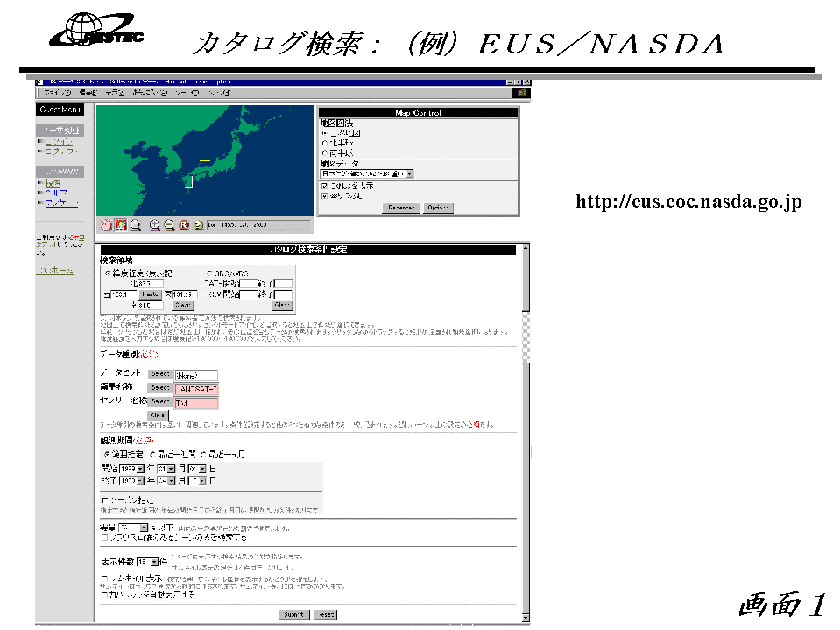The width and height of the screenshot is (840, 630).
Task: Open the end (終了) month dropdown
Action: [x=166, y=481]
